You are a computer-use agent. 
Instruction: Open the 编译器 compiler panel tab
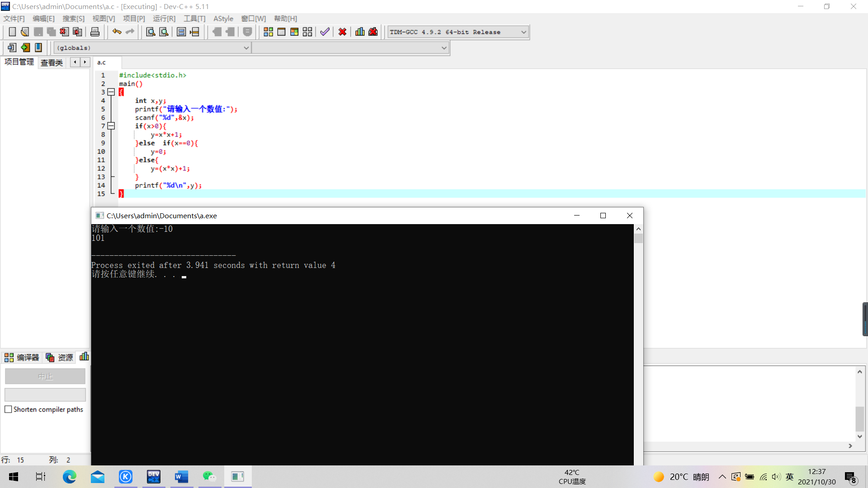[x=22, y=357]
